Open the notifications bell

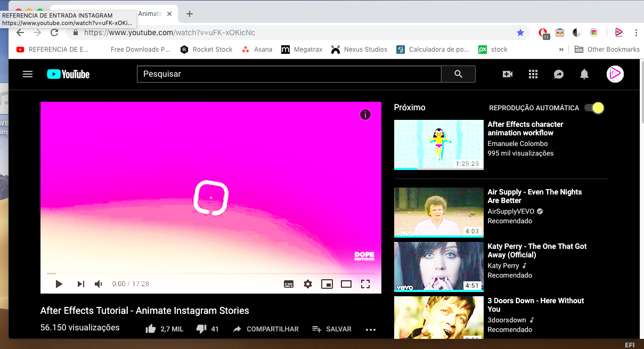[584, 74]
